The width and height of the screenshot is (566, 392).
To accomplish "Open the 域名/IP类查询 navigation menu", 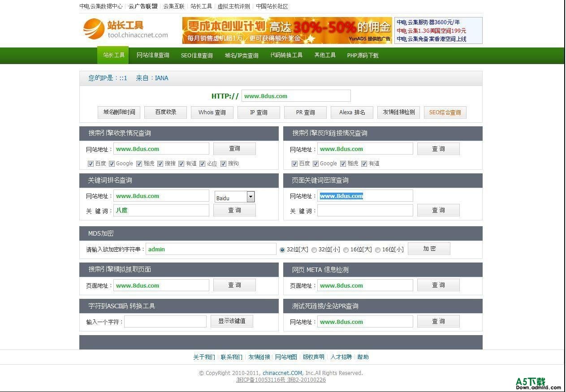I will (242, 56).
